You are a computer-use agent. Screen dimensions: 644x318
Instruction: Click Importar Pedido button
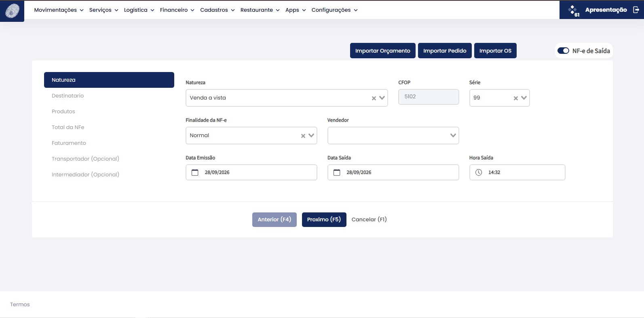click(445, 51)
